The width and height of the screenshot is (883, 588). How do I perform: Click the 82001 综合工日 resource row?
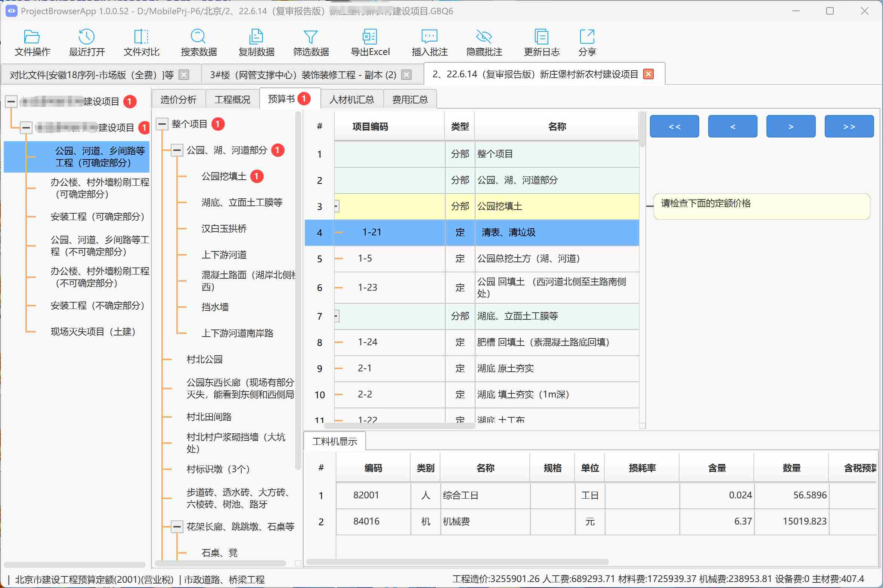click(x=591, y=495)
